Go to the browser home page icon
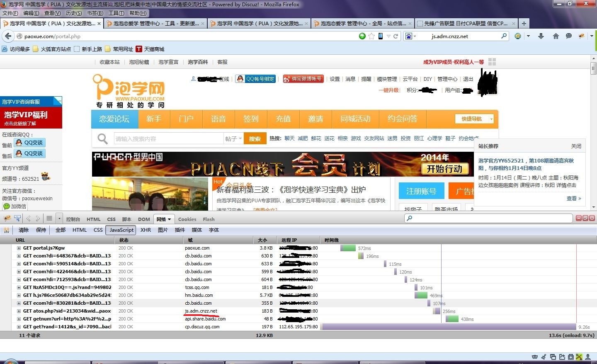This screenshot has height=364, width=597. (x=556, y=36)
